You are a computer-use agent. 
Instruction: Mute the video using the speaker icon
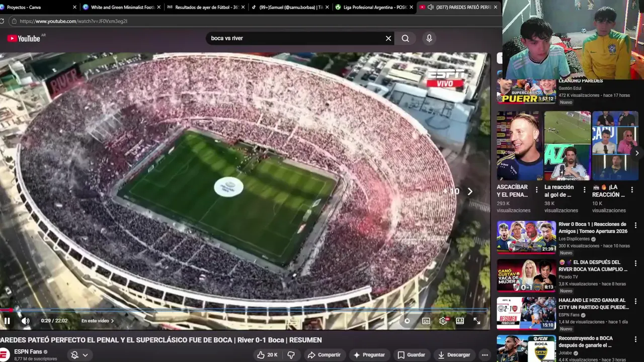(25, 321)
